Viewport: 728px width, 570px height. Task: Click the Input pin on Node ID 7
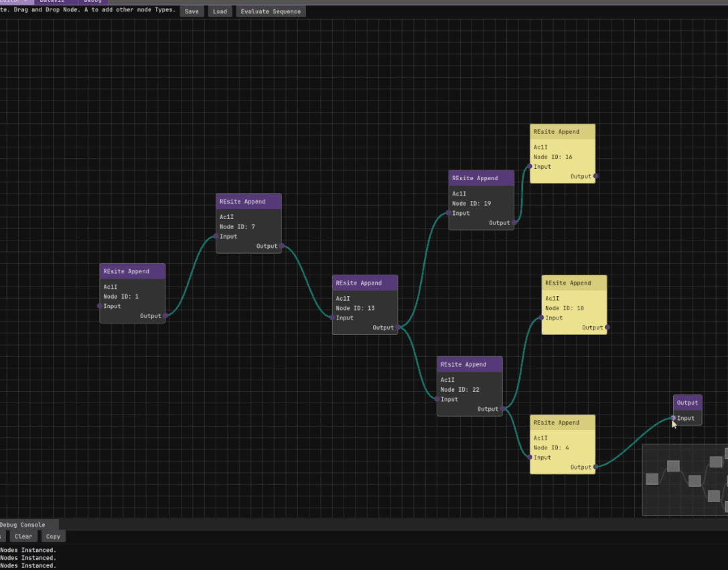(216, 236)
